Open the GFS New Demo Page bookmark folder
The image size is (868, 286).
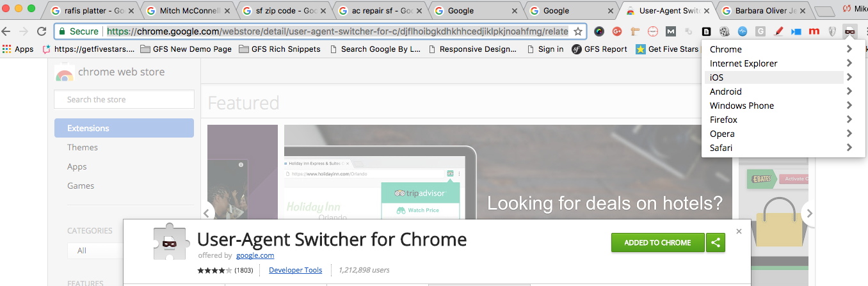pos(186,49)
